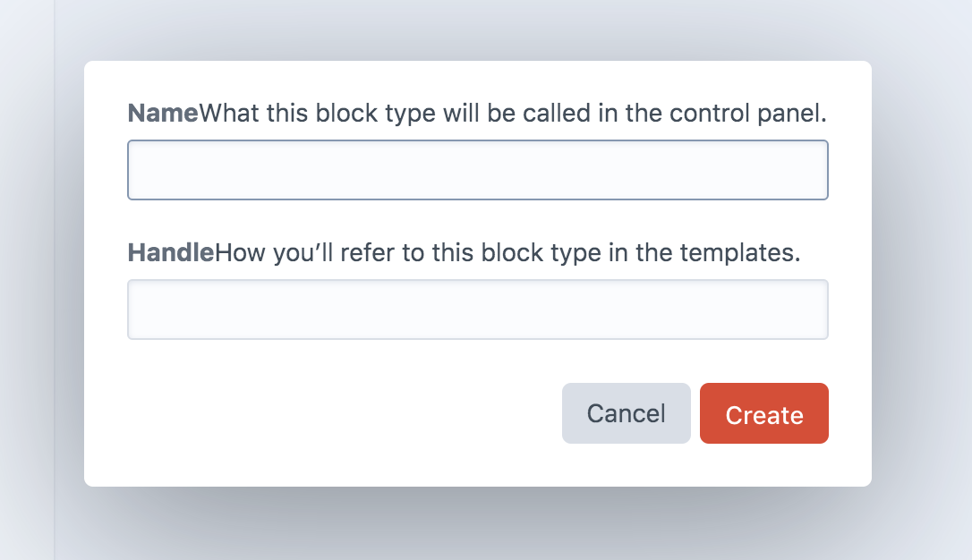Confirm block type creation with Create

tap(763, 413)
